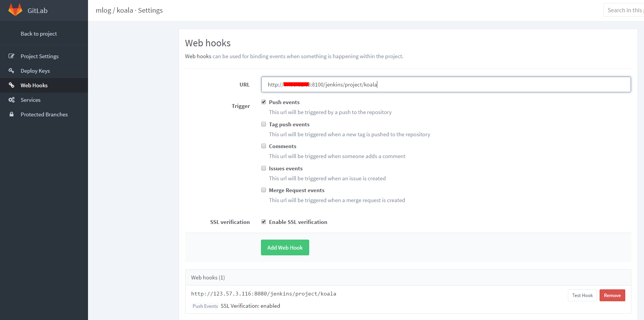Toggle Enable SSL verification checkbox
The image size is (644, 320).
(x=264, y=222)
